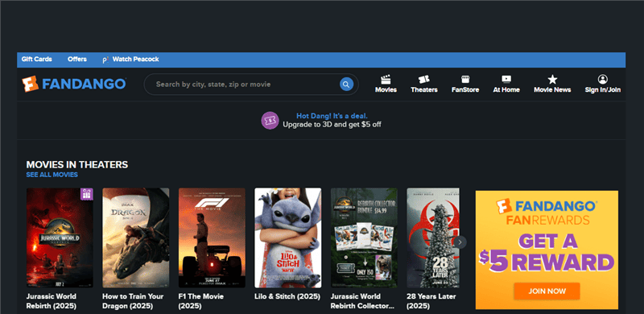Advance movie carousel with right chevron arrow
Viewport: 644px width, 314px height.
tap(460, 242)
